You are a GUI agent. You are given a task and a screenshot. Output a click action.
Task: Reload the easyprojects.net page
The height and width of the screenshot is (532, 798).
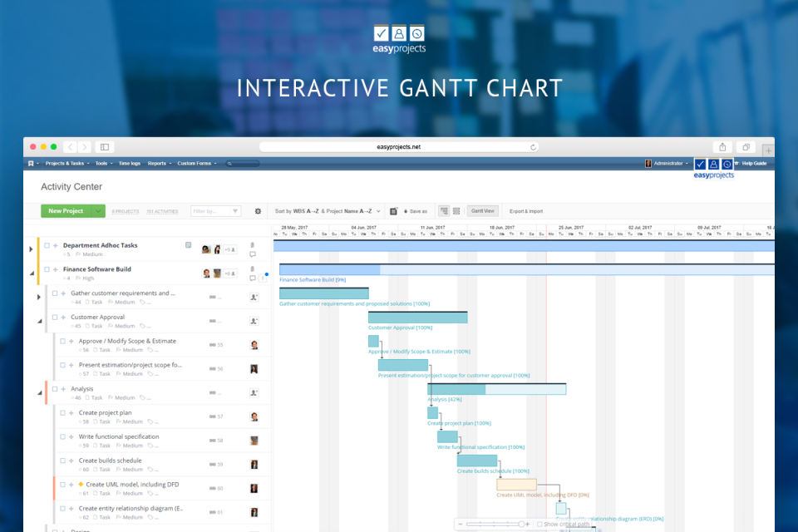click(x=533, y=147)
